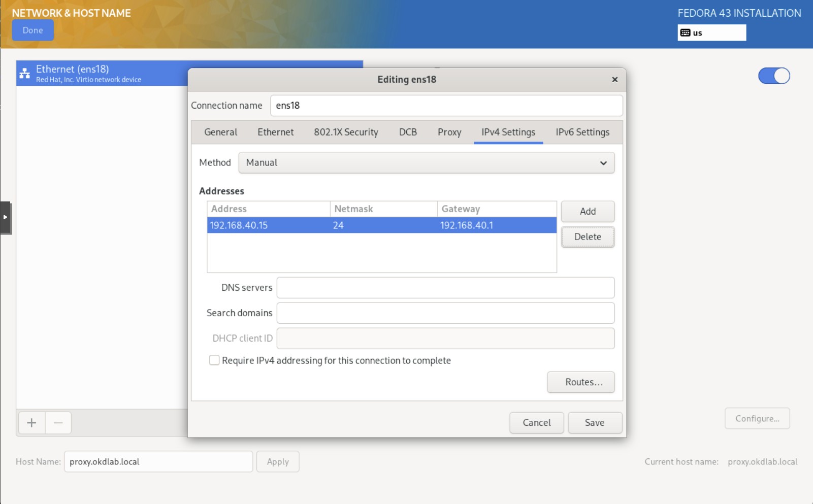Expand the left side panel arrow
This screenshot has width=813, height=504.
point(5,217)
